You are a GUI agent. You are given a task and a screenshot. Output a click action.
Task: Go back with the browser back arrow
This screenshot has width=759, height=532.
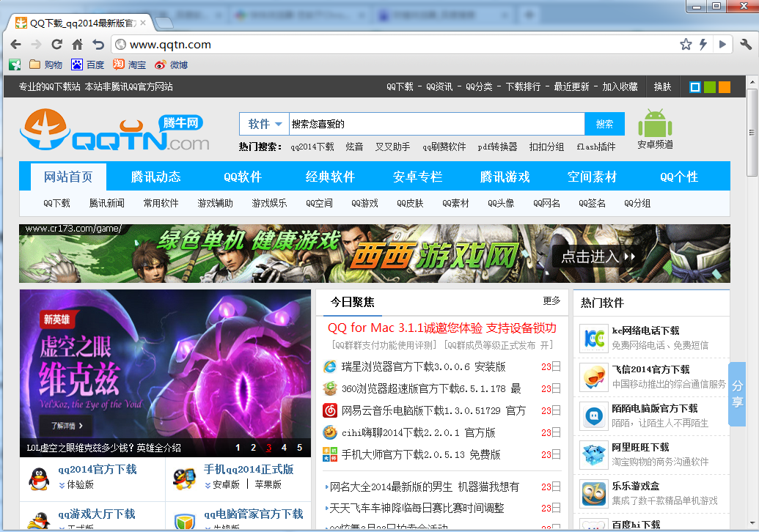coord(16,45)
